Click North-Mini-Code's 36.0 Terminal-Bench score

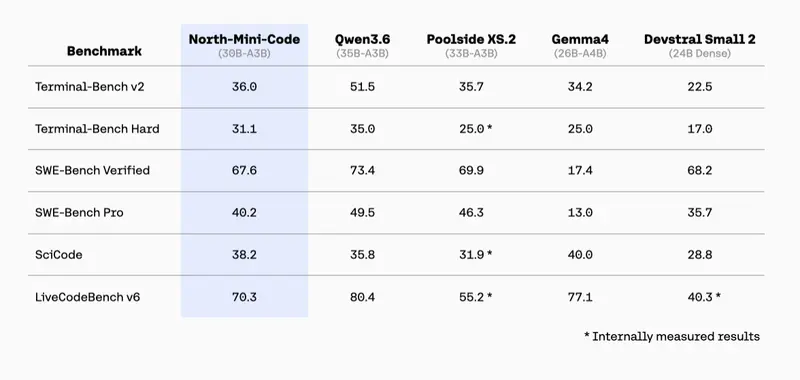244,87
